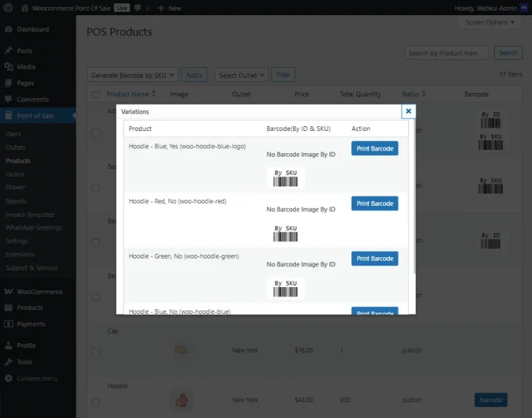The width and height of the screenshot is (532, 418).
Task: Focus the Search by Product Name field
Action: click(x=446, y=53)
